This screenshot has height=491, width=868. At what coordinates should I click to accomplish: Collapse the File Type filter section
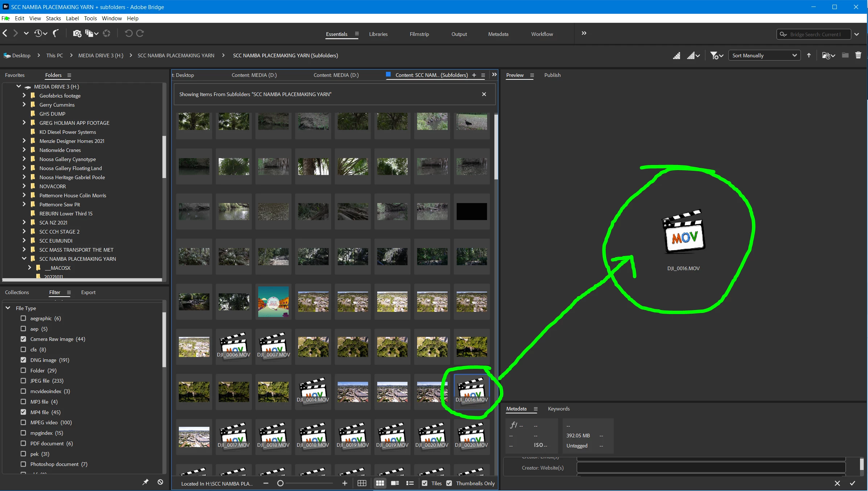point(8,308)
